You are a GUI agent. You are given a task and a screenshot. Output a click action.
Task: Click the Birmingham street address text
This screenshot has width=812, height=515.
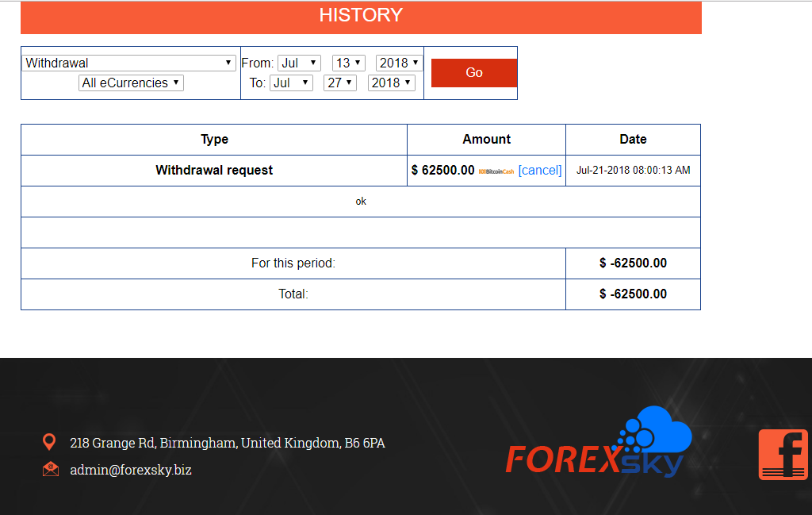point(228,443)
